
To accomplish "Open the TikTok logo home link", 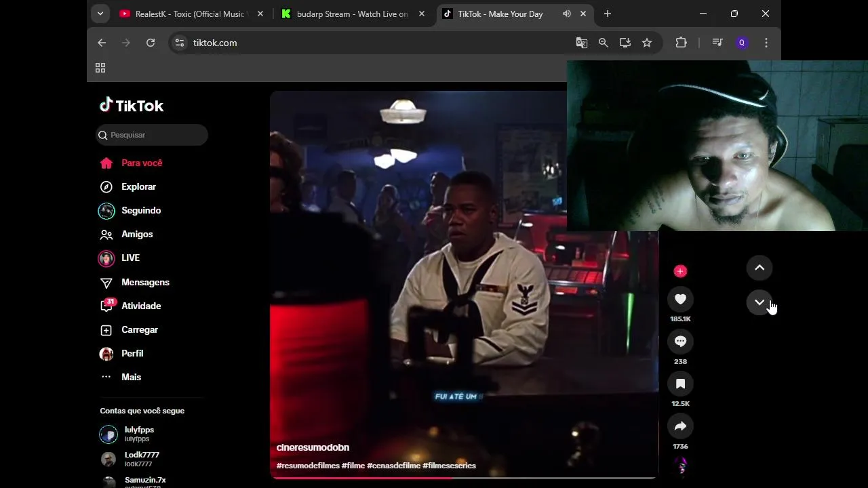I will point(132,105).
